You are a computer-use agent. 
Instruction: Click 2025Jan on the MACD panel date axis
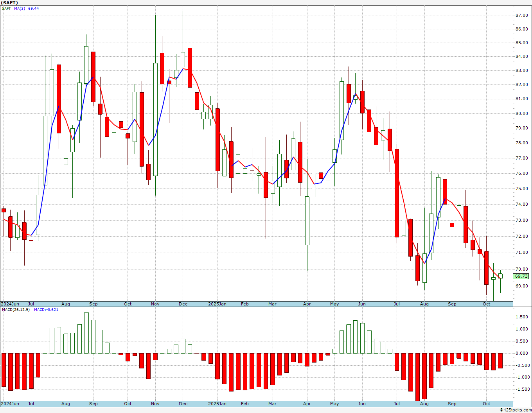pos(217,404)
